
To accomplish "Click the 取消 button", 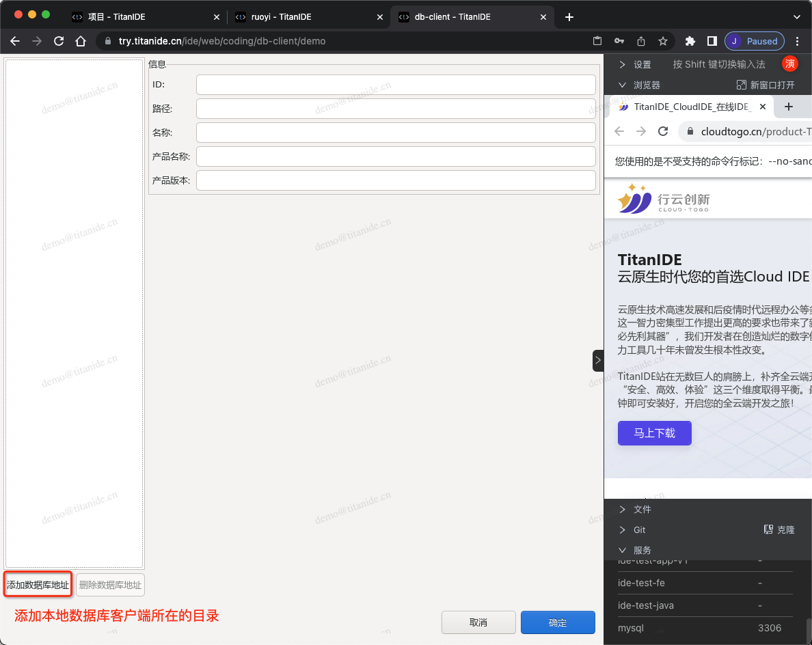I will coord(478,622).
